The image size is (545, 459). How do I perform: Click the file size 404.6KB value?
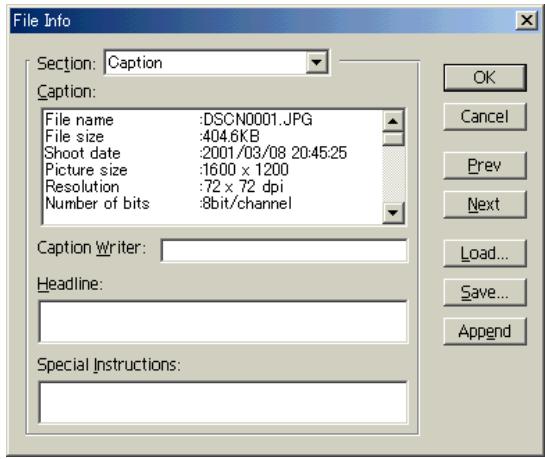pos(230,136)
